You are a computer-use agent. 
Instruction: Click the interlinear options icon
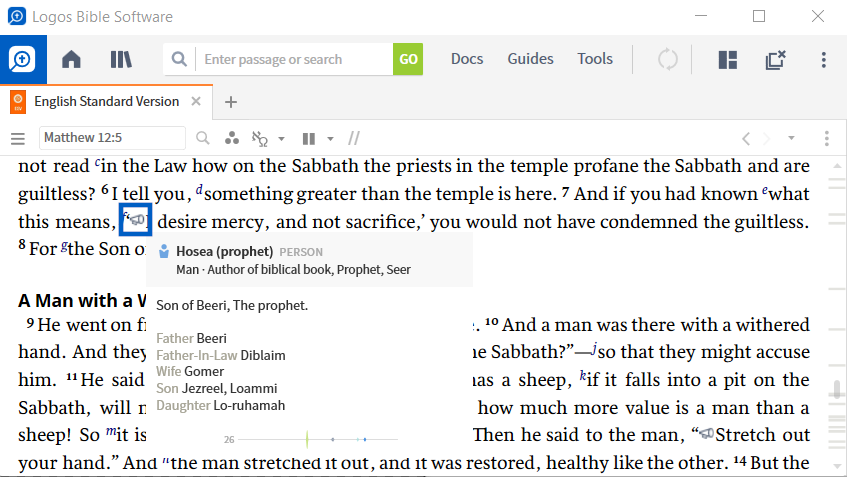[260, 139]
